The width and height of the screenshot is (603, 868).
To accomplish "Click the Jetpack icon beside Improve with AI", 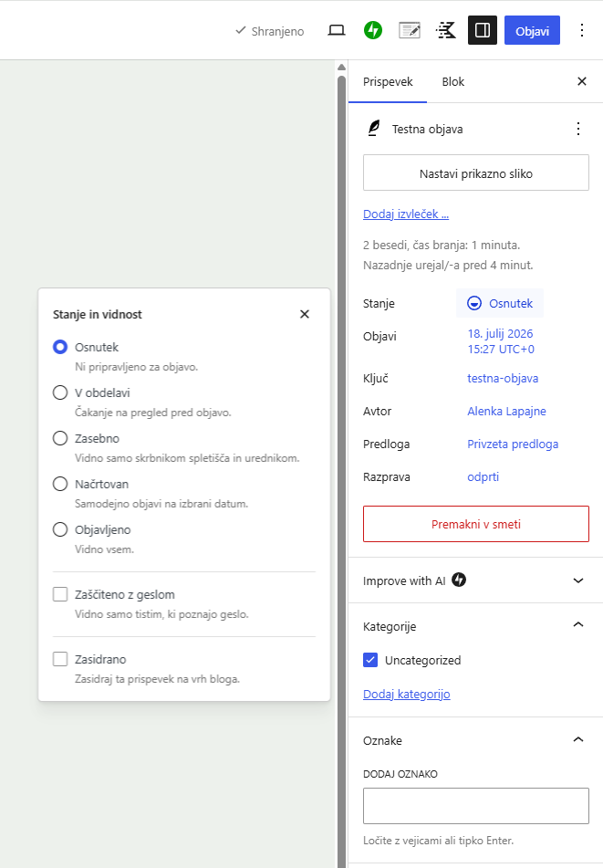I will 459,580.
